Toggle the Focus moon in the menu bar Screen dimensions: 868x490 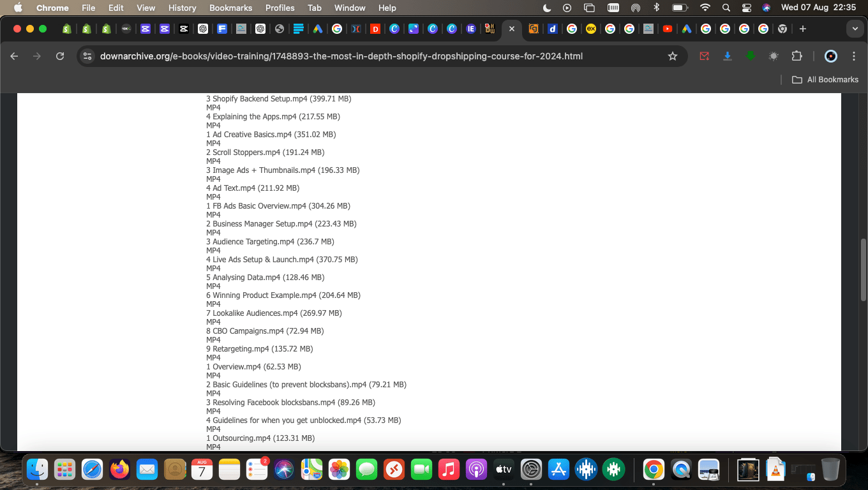547,8
